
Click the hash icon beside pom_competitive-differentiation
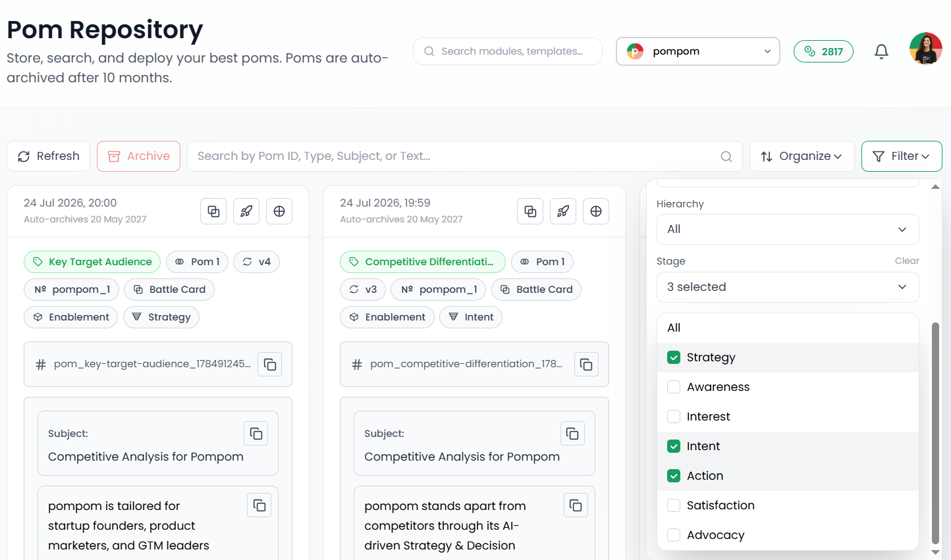tap(357, 365)
